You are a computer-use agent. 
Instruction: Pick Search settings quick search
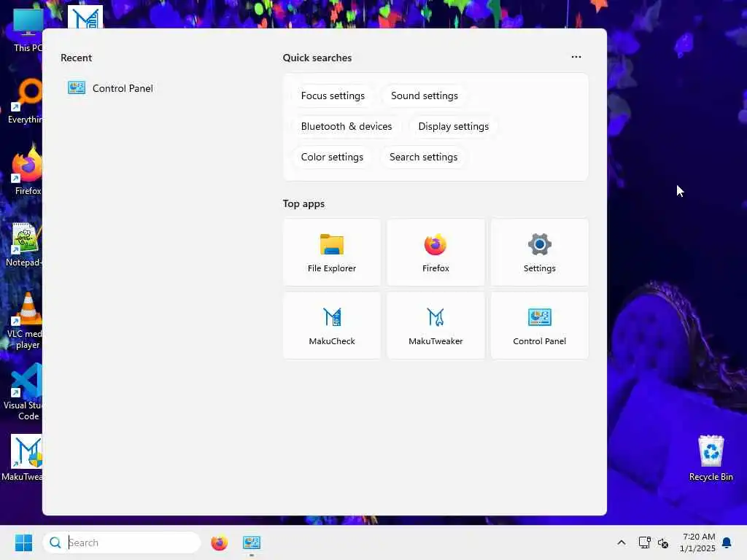(x=423, y=157)
